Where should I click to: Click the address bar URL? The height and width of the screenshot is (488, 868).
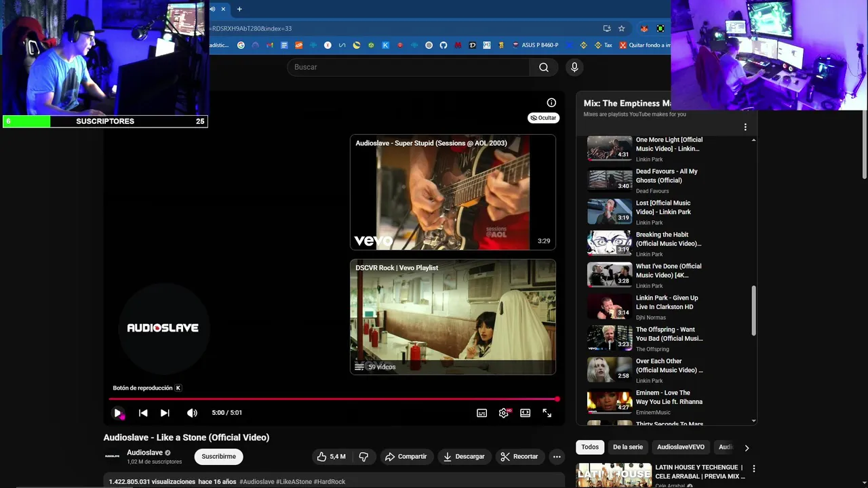(400, 28)
